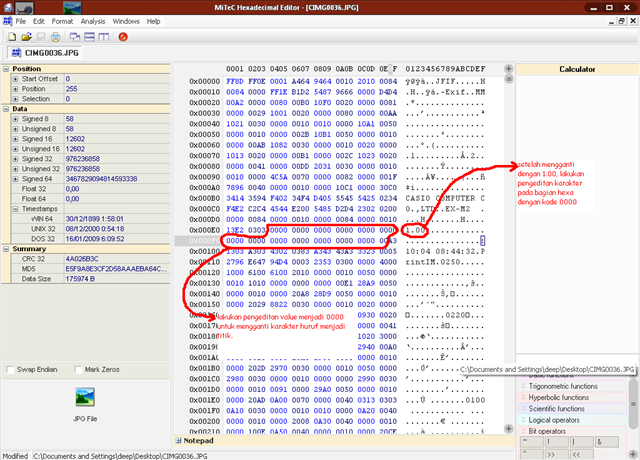640x460 pixels.
Task: Click the exclamation (!) operator button
Action: pos(557,442)
